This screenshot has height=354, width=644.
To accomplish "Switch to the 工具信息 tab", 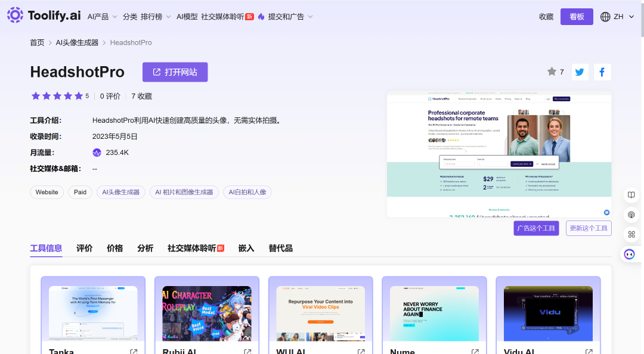I will click(x=46, y=249).
